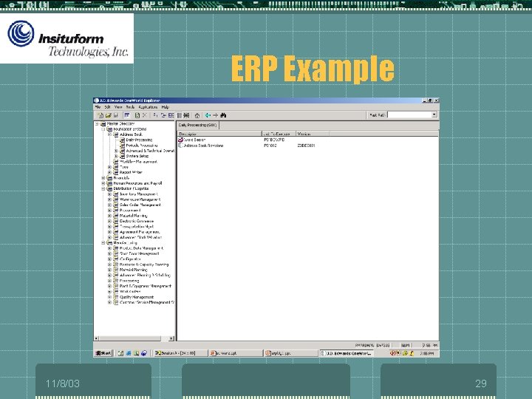Click the Work Center list entry
Image resolution: width=532 pixels, height=399 pixels.
point(195,140)
